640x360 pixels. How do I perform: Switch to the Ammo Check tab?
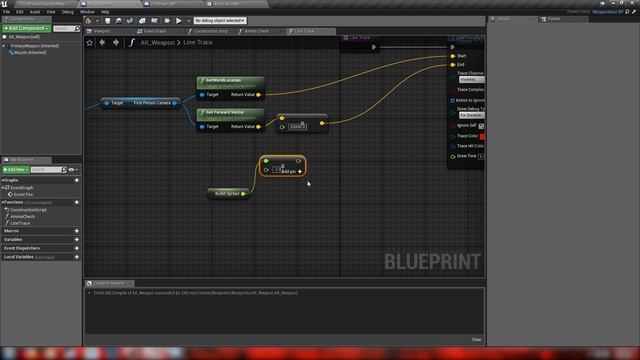pyautogui.click(x=256, y=31)
